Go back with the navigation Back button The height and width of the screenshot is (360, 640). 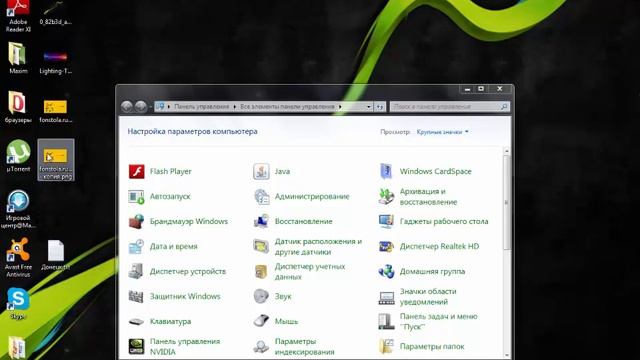click(127, 107)
